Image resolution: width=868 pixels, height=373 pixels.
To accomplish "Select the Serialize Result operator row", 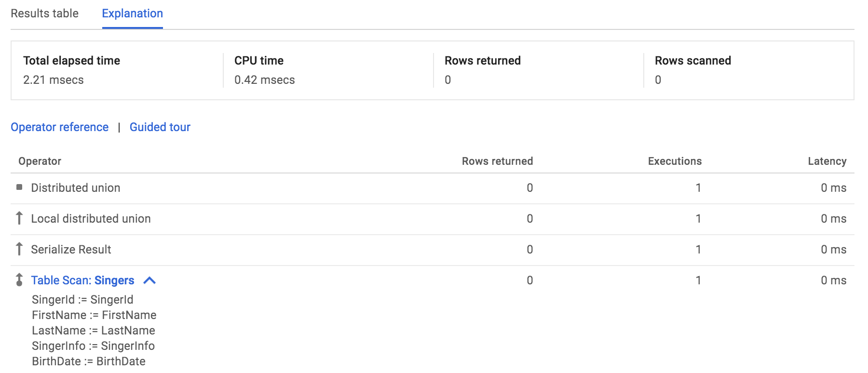I will point(433,250).
